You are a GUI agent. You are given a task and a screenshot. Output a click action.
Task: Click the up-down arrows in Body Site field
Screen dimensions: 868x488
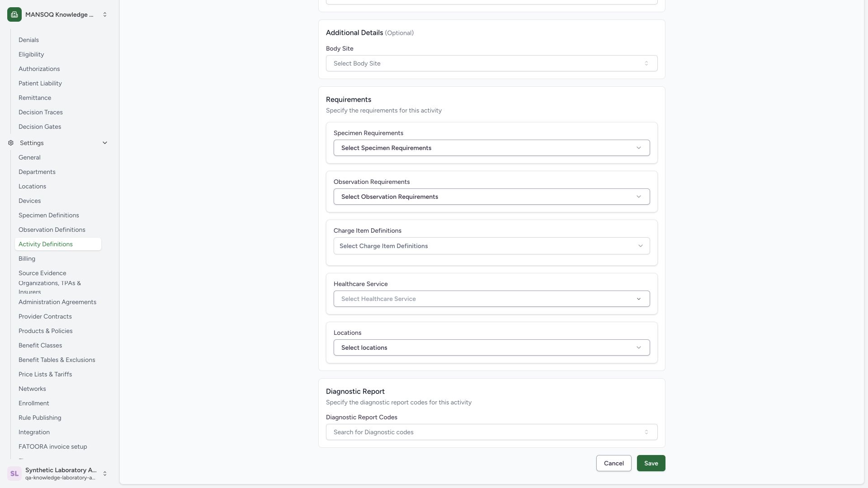(646, 63)
